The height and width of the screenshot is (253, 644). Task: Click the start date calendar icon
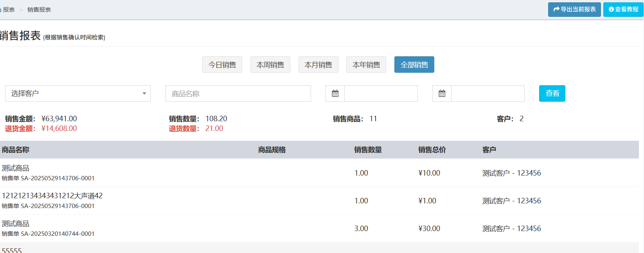[x=335, y=93]
